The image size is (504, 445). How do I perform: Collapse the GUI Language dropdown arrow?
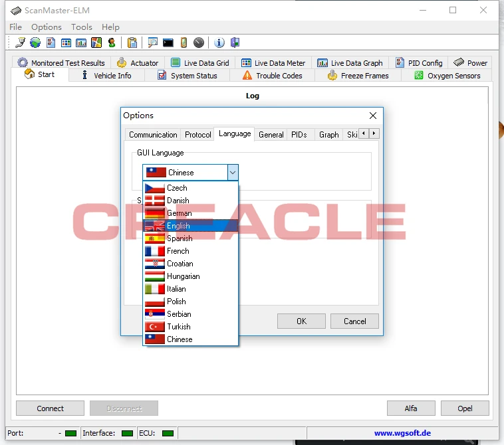233,173
